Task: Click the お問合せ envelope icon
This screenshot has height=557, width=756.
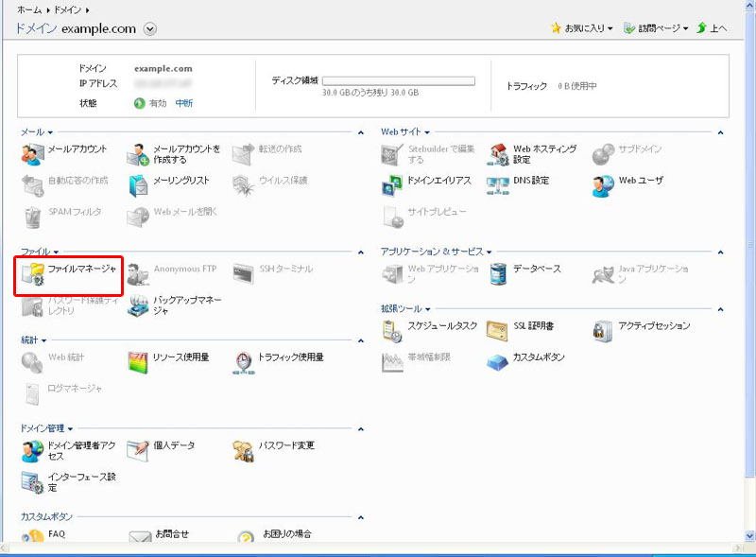Action: pyautogui.click(x=140, y=537)
